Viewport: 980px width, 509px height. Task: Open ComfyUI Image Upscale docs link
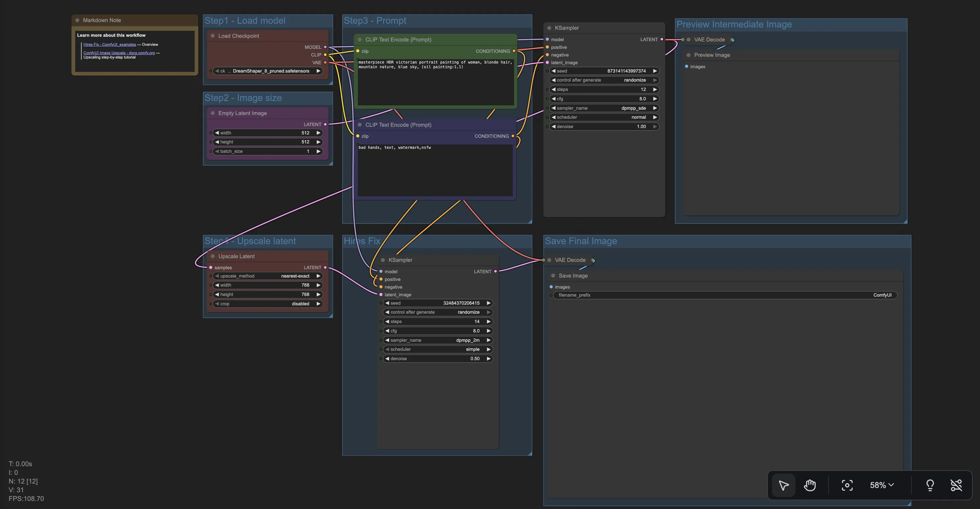coord(119,53)
